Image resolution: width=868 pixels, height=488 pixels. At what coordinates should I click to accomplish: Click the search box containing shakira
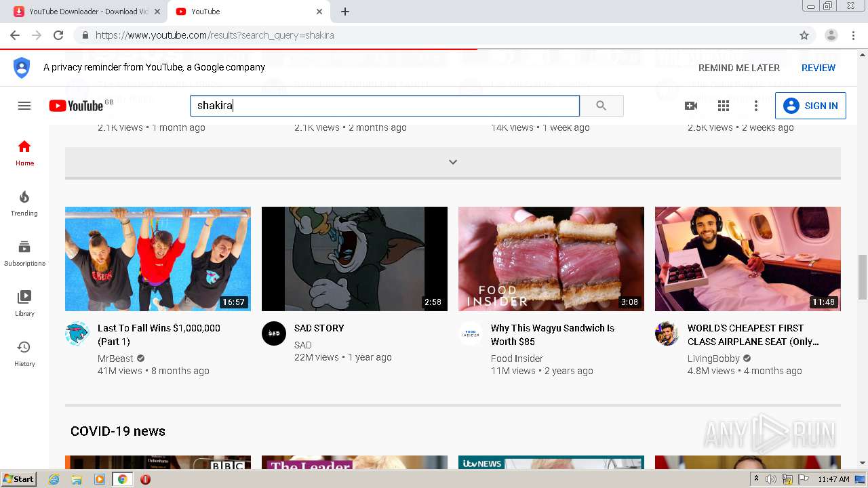tap(384, 106)
